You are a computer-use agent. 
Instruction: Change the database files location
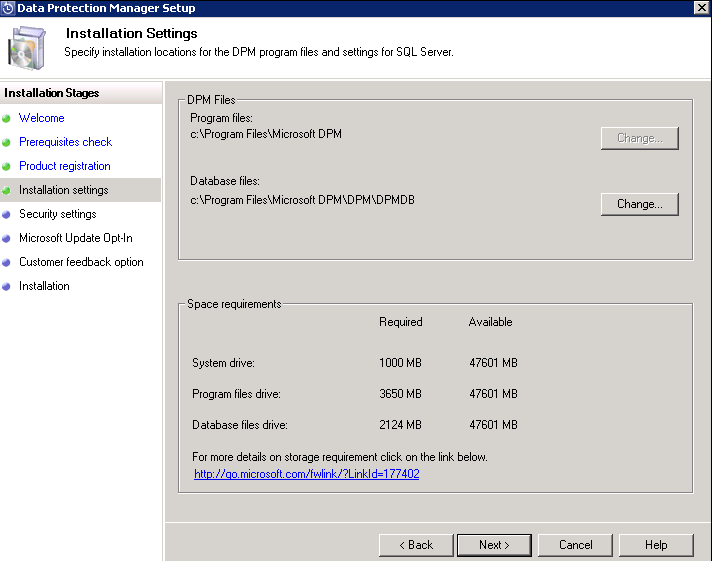(x=639, y=204)
